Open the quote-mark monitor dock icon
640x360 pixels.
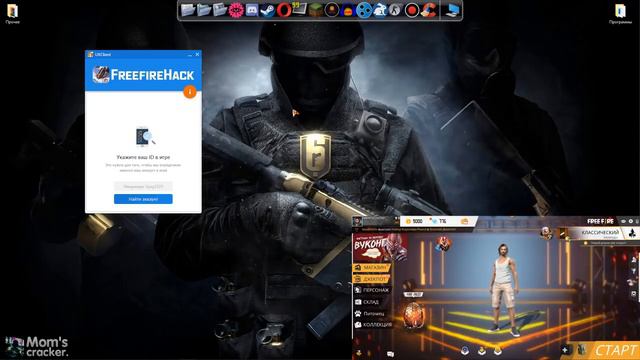pyautogui.click(x=300, y=9)
